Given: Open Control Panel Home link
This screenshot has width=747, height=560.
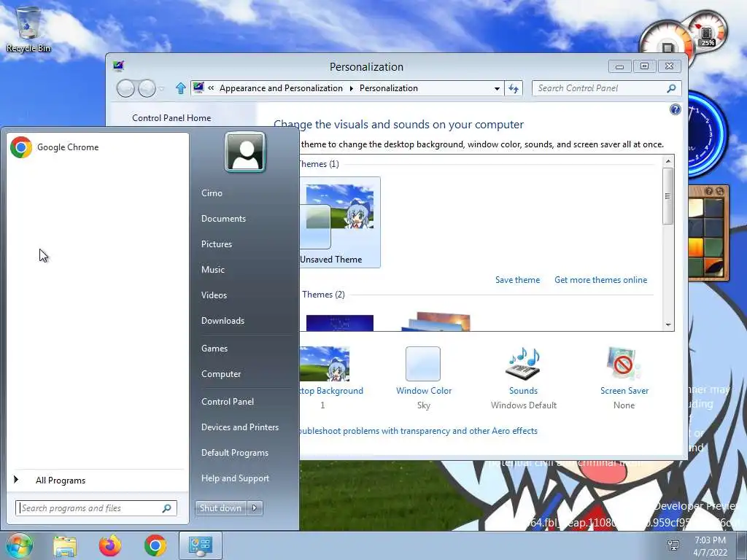Looking at the screenshot, I should click(171, 118).
